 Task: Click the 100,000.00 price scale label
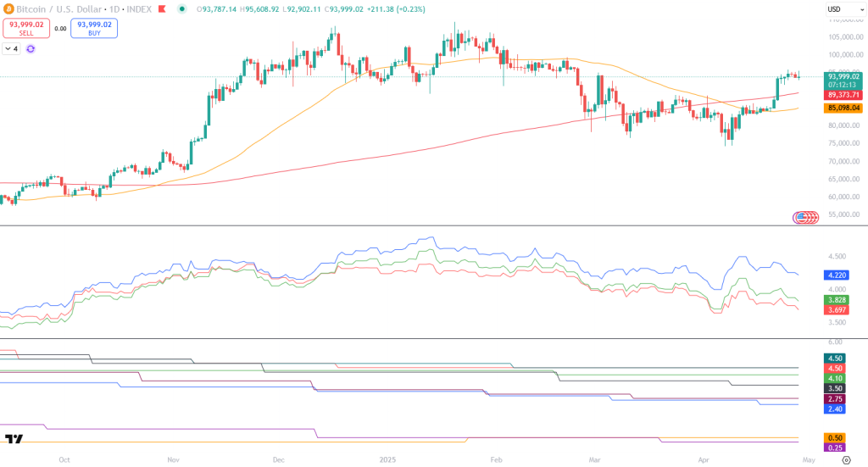[846, 55]
